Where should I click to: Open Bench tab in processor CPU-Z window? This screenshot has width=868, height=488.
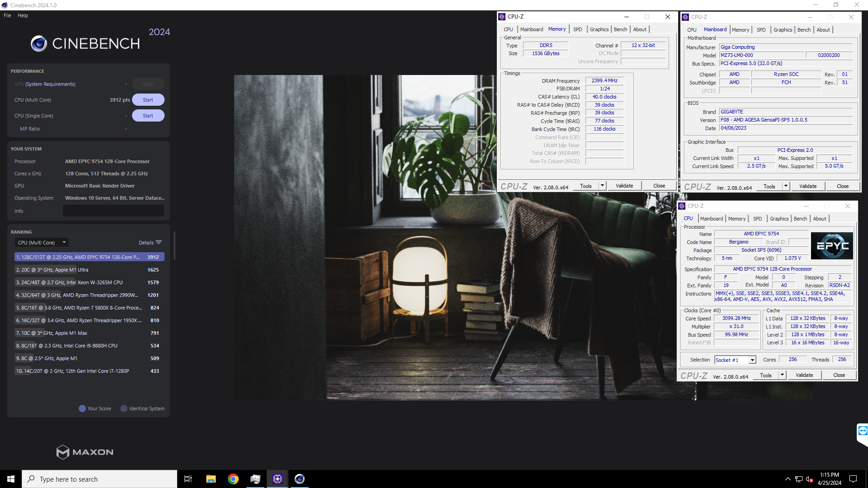click(x=801, y=219)
